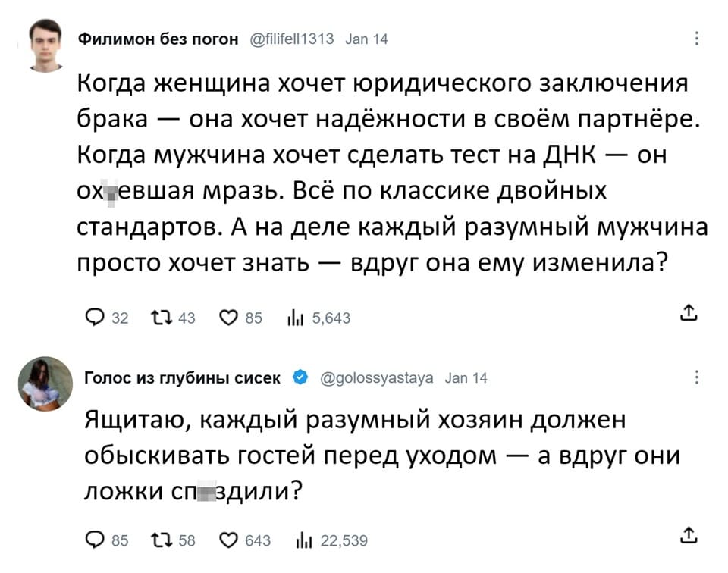728x573 pixels.
Task: Open the more options menu on the second tweet
Action: (697, 377)
